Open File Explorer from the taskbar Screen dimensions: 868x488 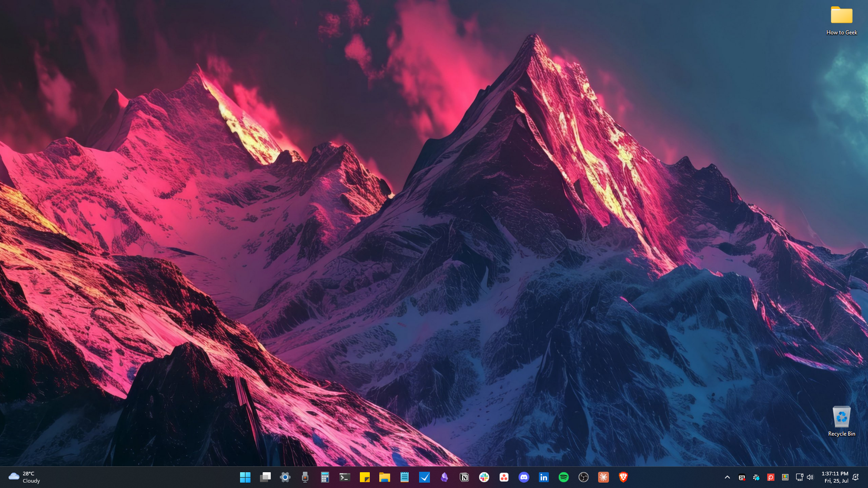tap(385, 477)
